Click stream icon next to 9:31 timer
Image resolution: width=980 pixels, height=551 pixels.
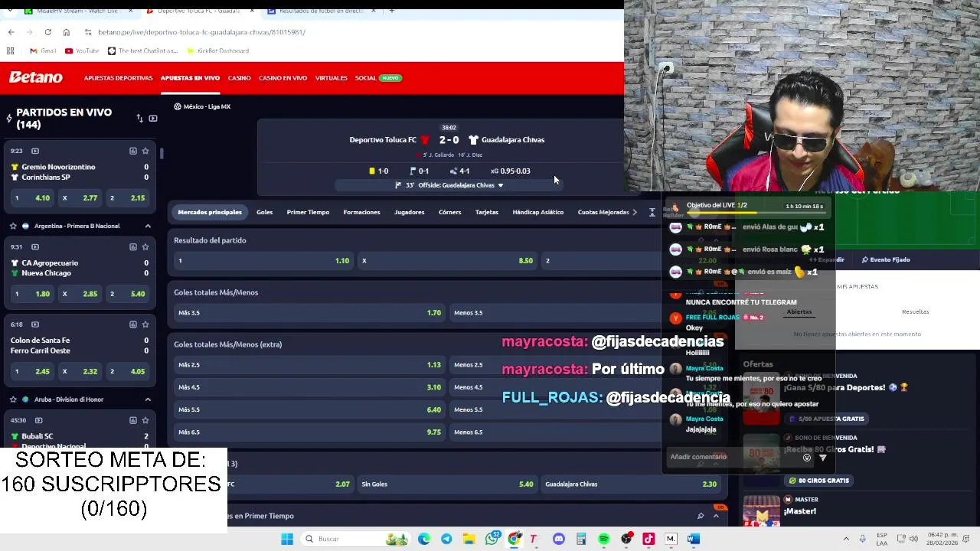34,246
